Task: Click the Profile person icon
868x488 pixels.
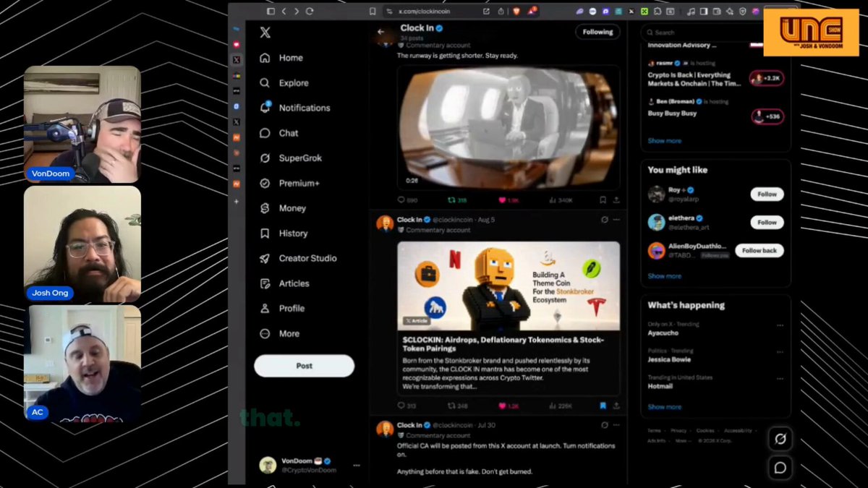Action: (x=265, y=308)
